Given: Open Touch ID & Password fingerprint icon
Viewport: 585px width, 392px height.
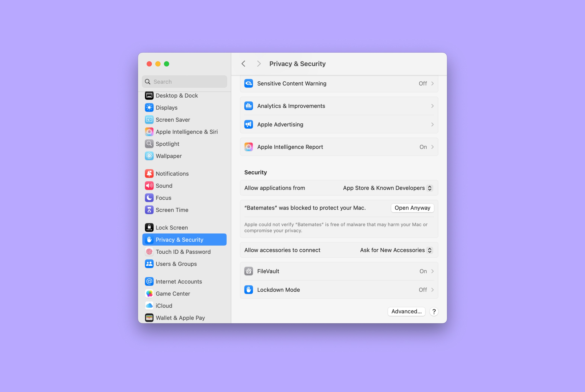Looking at the screenshot, I should coord(149,252).
